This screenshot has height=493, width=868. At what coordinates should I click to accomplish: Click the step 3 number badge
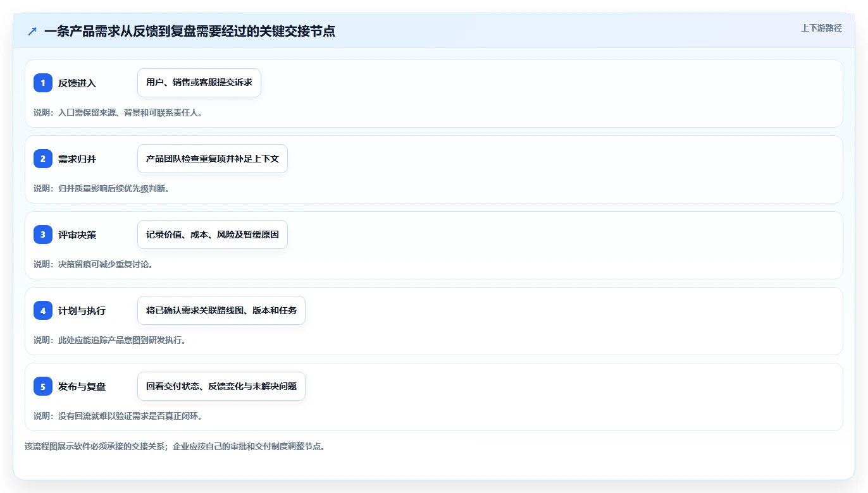43,234
